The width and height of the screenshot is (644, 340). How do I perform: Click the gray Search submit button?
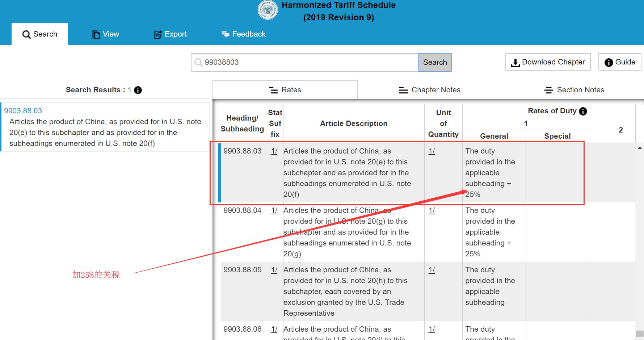point(435,62)
